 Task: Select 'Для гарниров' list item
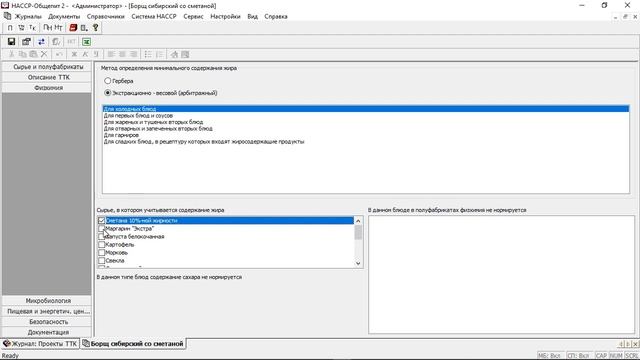pos(366,135)
